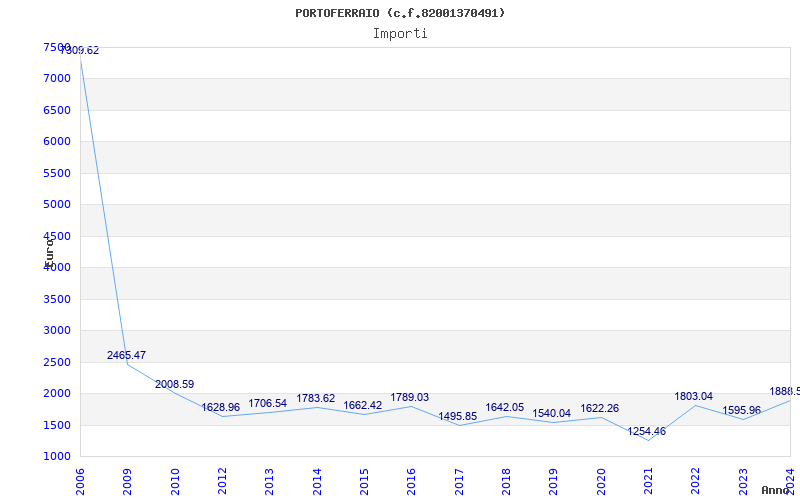
Task: Select the 1495.85 data label
Action: [458, 416]
